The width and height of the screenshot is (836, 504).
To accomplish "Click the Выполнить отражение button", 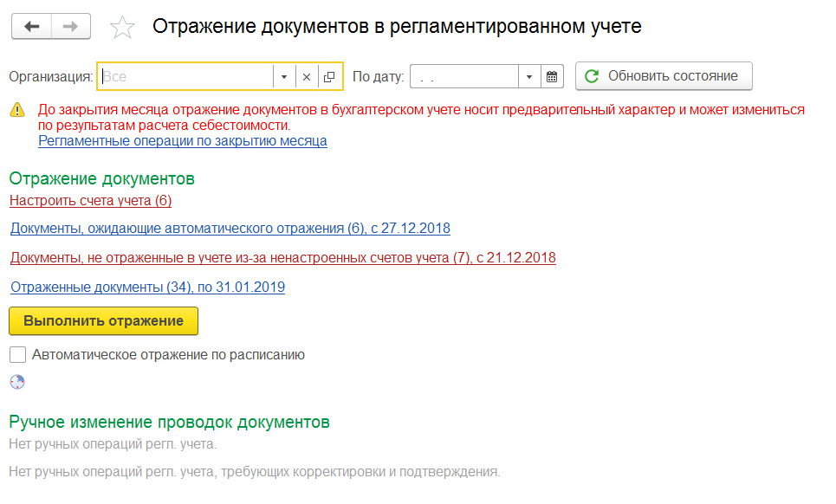I will pos(103,320).
